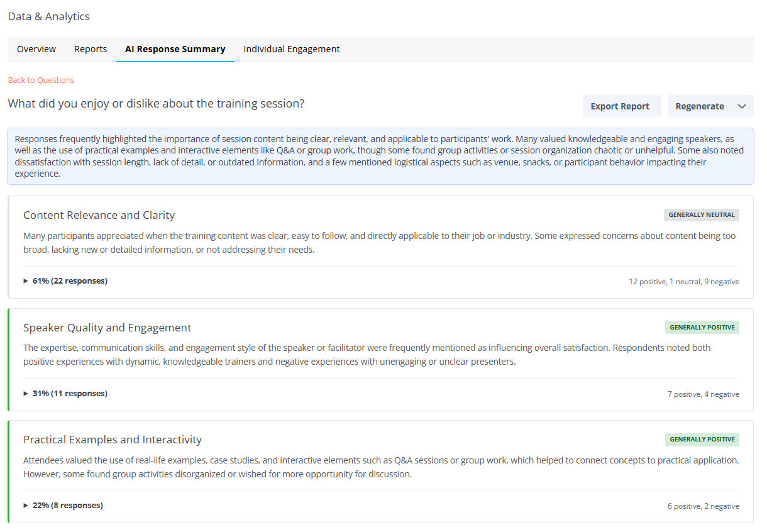This screenshot has width=767, height=532.
Task: Expand the 22% (8 responses) triangle
Action: [x=26, y=506]
